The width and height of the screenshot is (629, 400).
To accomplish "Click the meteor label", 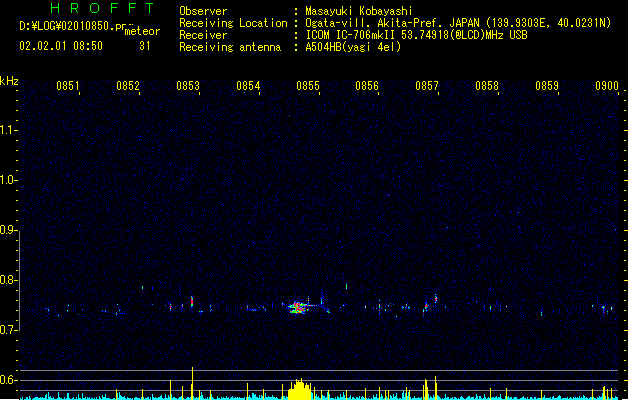I will click(x=142, y=31).
